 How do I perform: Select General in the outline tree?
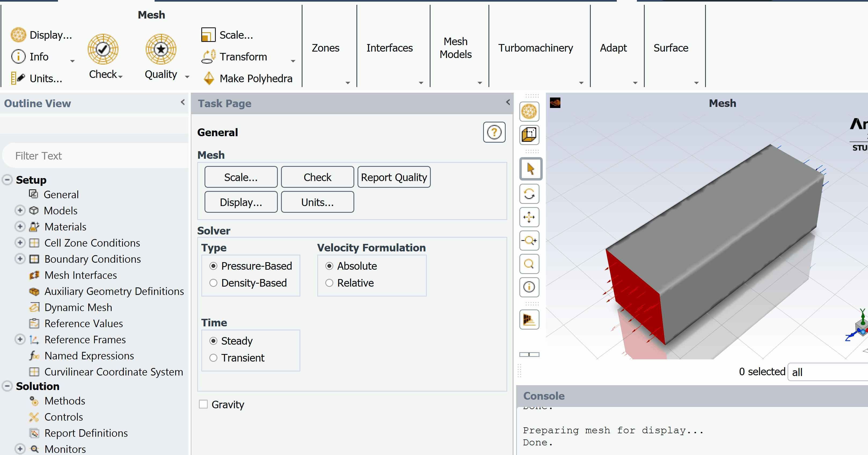pos(54,195)
